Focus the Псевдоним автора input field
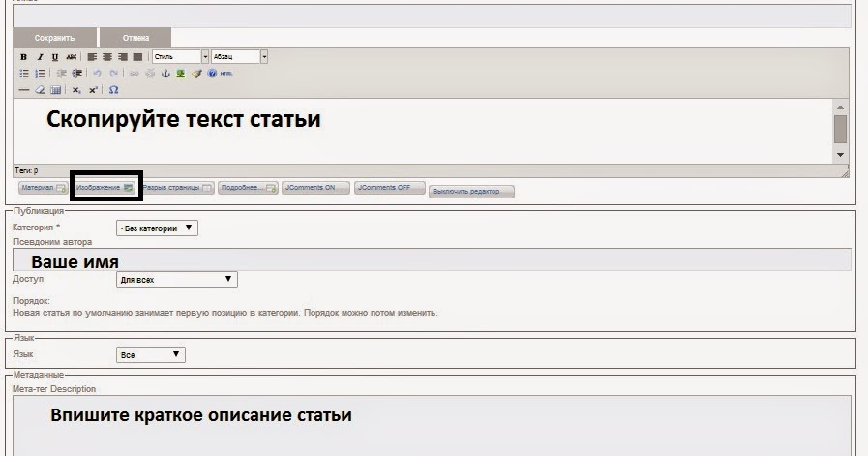Viewport: 868px width, 456px height. 432,259
